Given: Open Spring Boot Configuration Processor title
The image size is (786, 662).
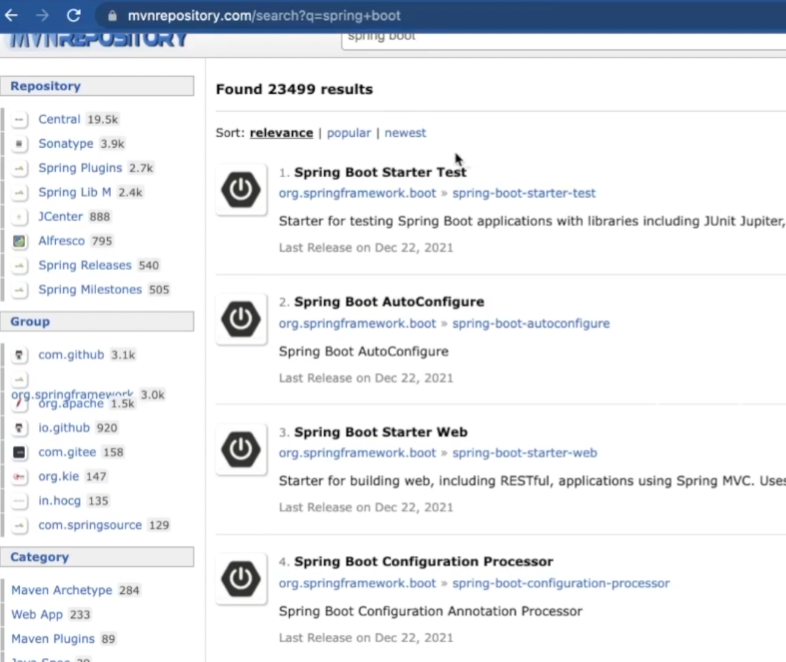Looking at the screenshot, I should (424, 562).
